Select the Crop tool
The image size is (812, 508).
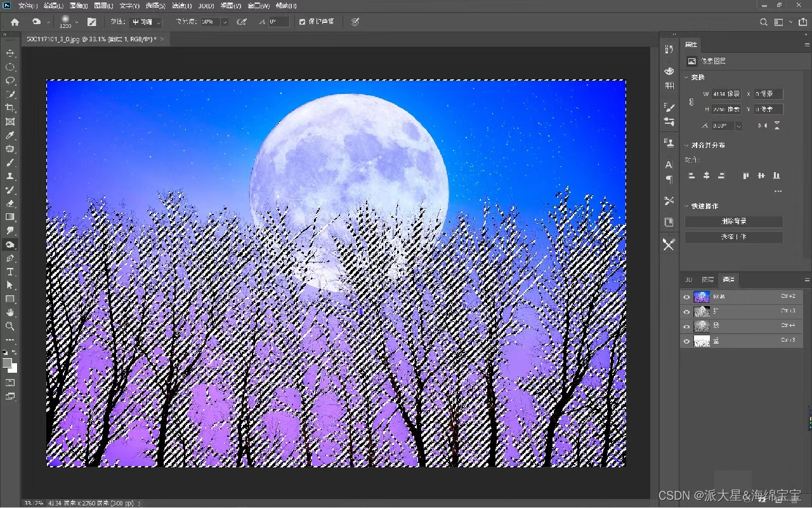click(x=10, y=108)
